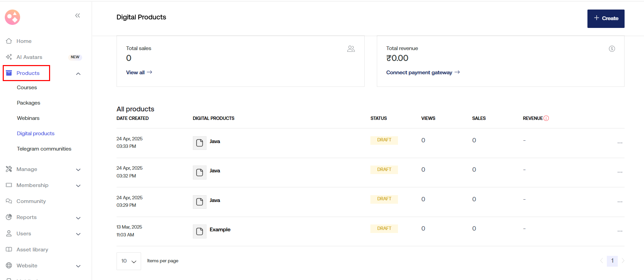The width and height of the screenshot is (644, 280).
Task: Select Telegram communities menu item
Action: [x=44, y=149]
